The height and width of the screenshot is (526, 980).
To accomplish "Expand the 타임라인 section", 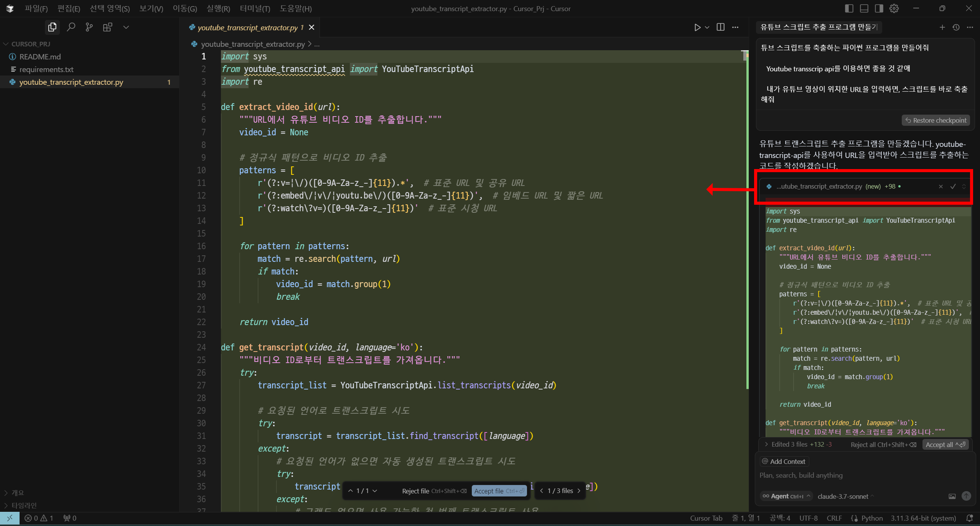I will (x=24, y=505).
